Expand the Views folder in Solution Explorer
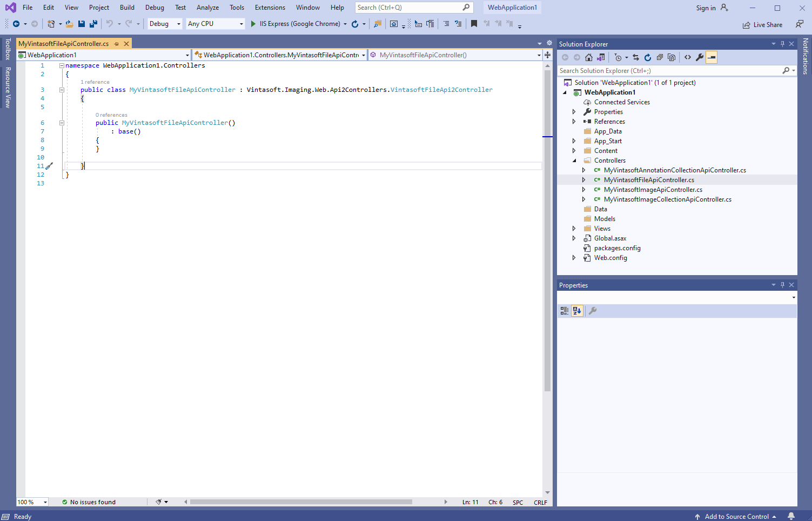812x521 pixels. [574, 229]
